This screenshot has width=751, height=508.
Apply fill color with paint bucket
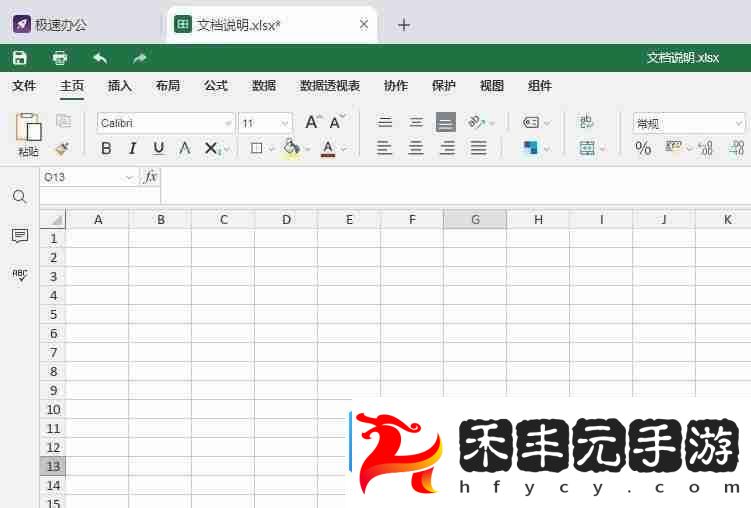292,147
